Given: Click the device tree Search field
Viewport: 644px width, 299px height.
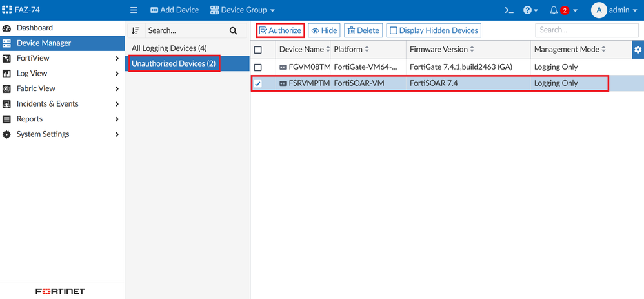Looking at the screenshot, I should coord(187,30).
